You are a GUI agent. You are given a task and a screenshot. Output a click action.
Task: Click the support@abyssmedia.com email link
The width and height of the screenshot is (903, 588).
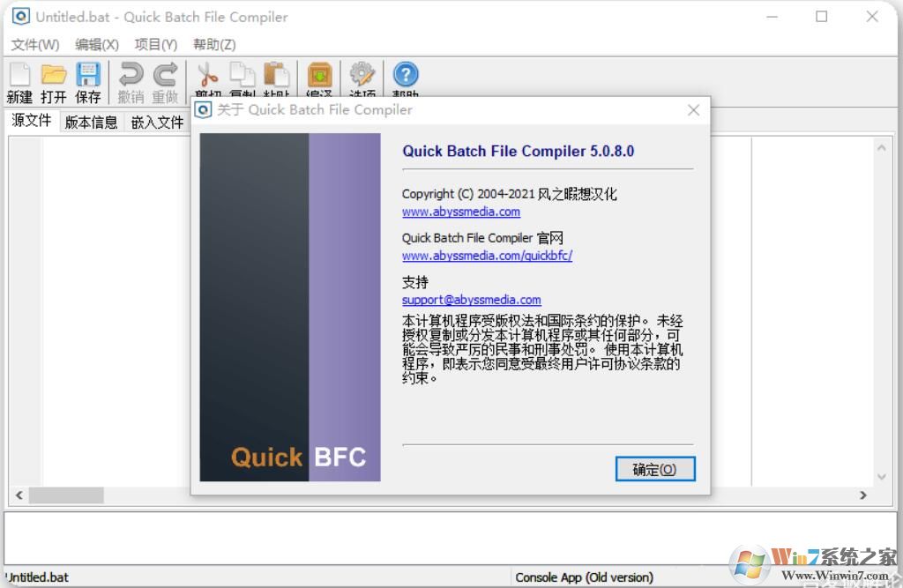pos(471,300)
